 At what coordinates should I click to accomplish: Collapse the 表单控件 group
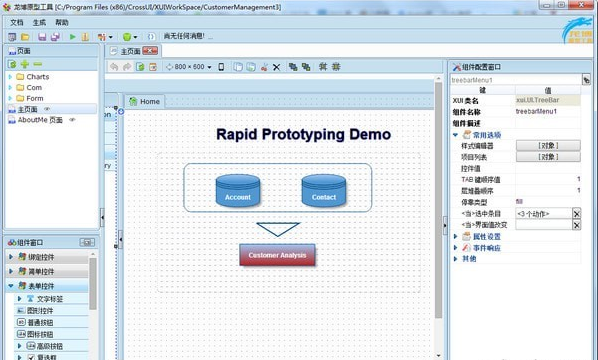[x=11, y=286]
